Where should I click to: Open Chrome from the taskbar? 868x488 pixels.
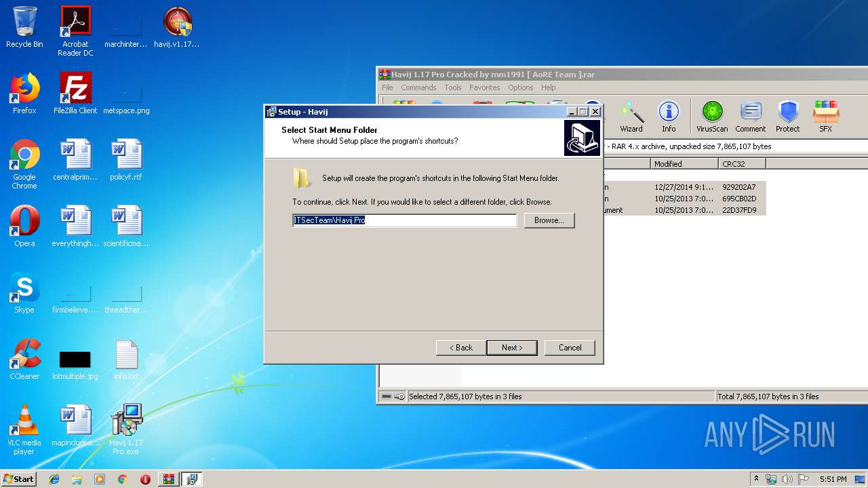coord(122,479)
